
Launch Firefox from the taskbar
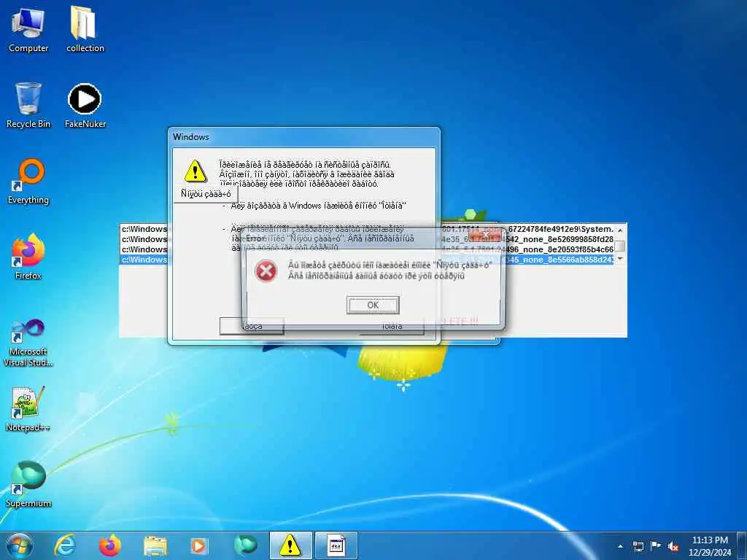coord(109,545)
